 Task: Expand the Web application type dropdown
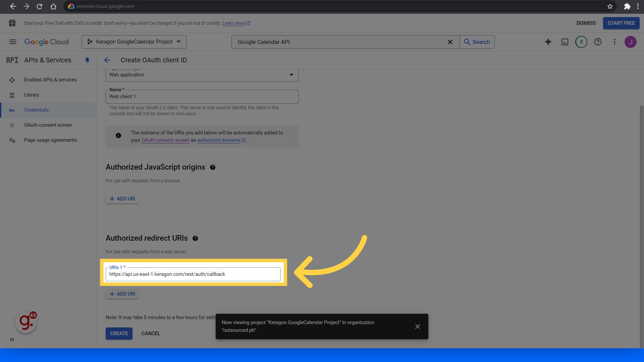click(202, 75)
